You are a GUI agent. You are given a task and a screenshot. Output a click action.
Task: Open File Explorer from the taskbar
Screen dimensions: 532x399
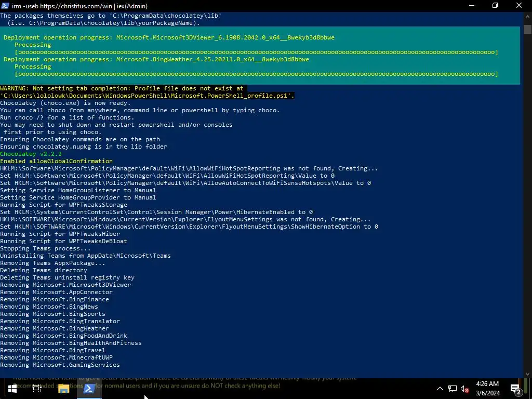63,389
